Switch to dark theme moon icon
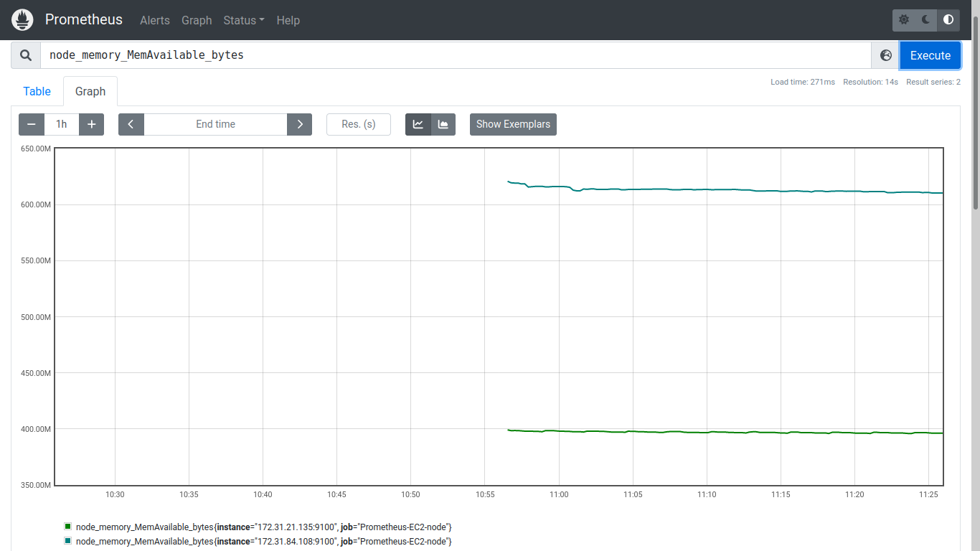Image resolution: width=980 pixels, height=551 pixels. point(926,20)
